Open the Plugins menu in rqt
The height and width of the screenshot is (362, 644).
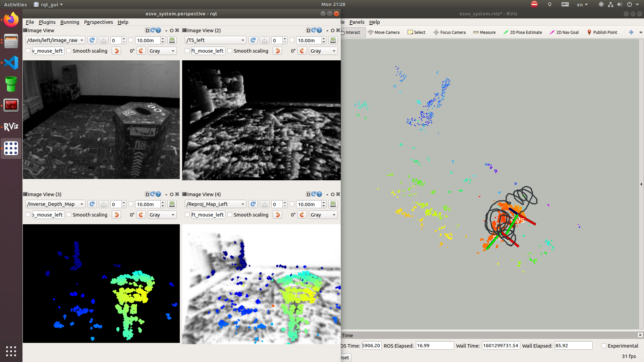47,22
